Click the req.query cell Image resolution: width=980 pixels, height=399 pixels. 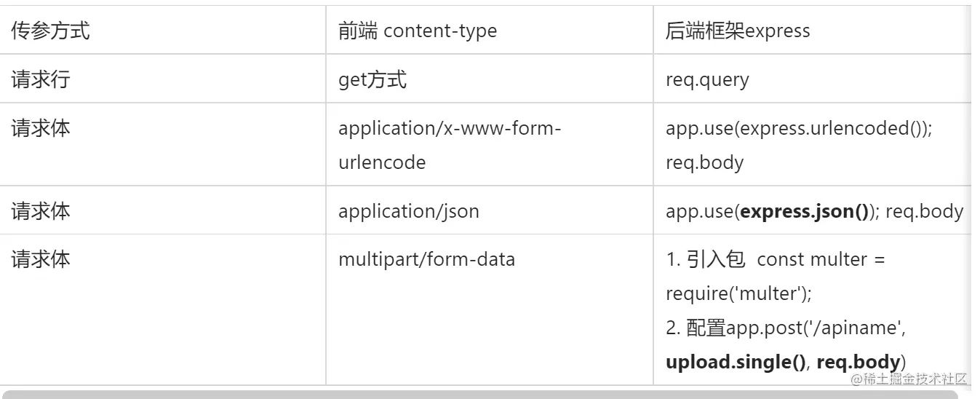tap(706, 79)
